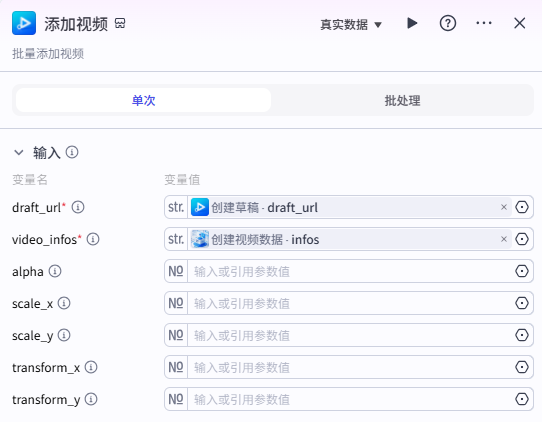Open the 真实数据 dropdown
The image size is (542, 422).
tap(351, 25)
